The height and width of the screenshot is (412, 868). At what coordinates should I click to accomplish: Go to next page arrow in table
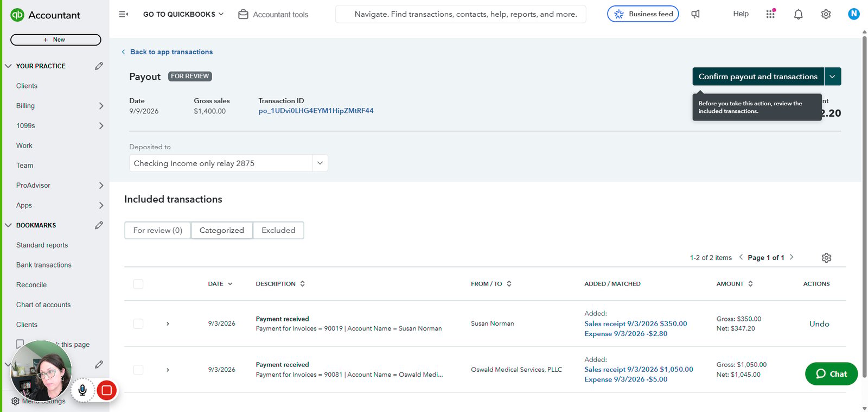coord(792,257)
